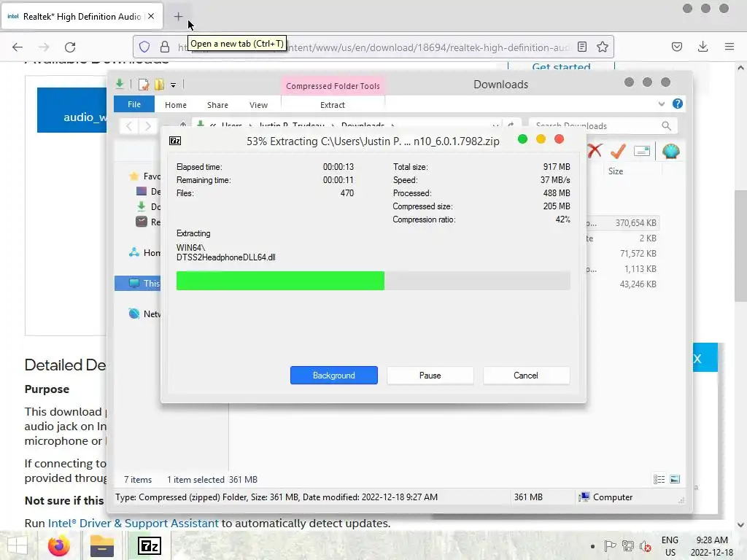Save page to Pocket
This screenshot has height=560, width=747.
pos(676,47)
